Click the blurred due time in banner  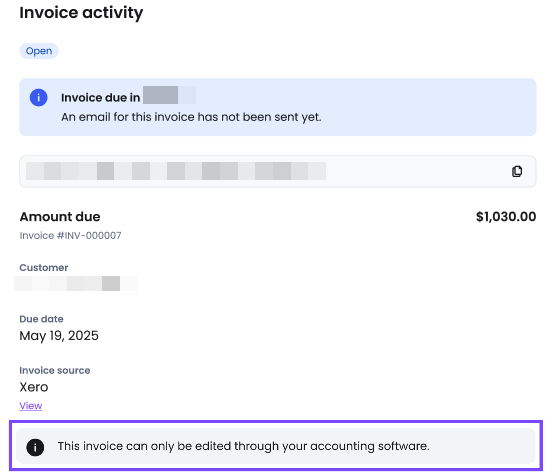click(169, 95)
